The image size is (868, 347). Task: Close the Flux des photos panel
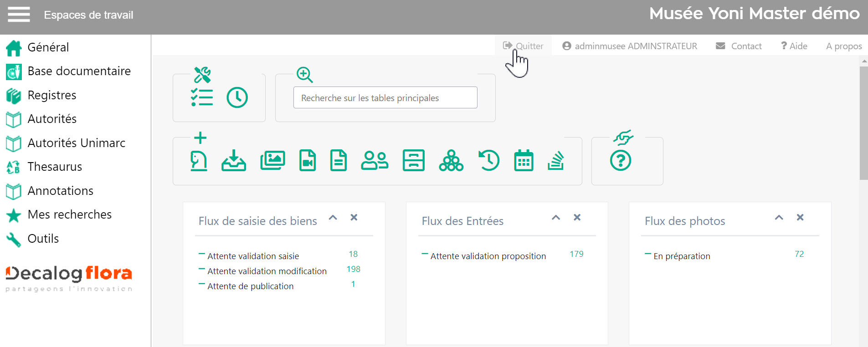pyautogui.click(x=800, y=218)
